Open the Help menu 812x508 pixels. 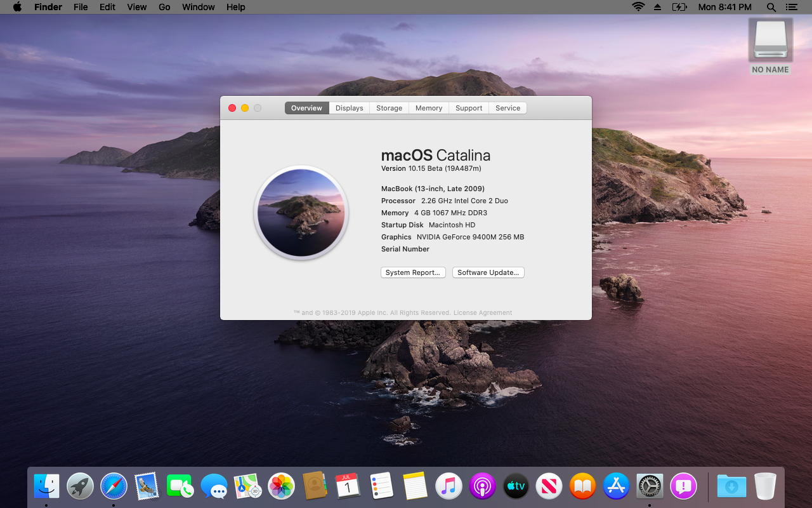click(235, 7)
